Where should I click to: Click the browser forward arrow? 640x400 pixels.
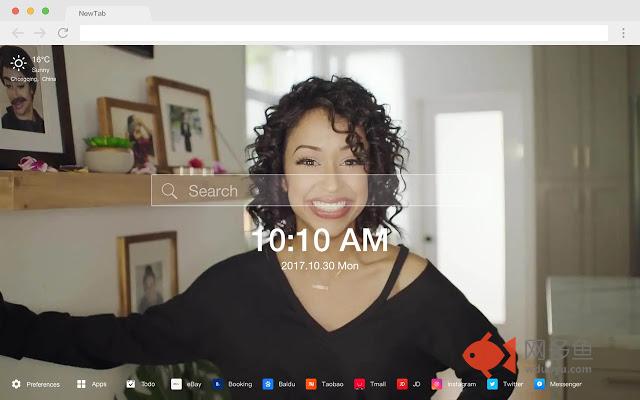coord(40,33)
